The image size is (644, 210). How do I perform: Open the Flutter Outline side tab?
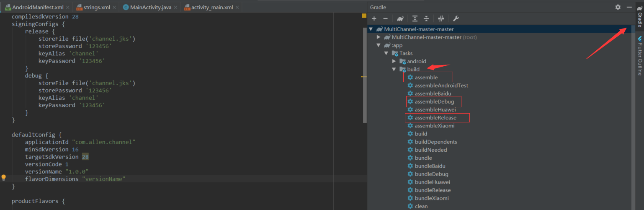[x=640, y=55]
